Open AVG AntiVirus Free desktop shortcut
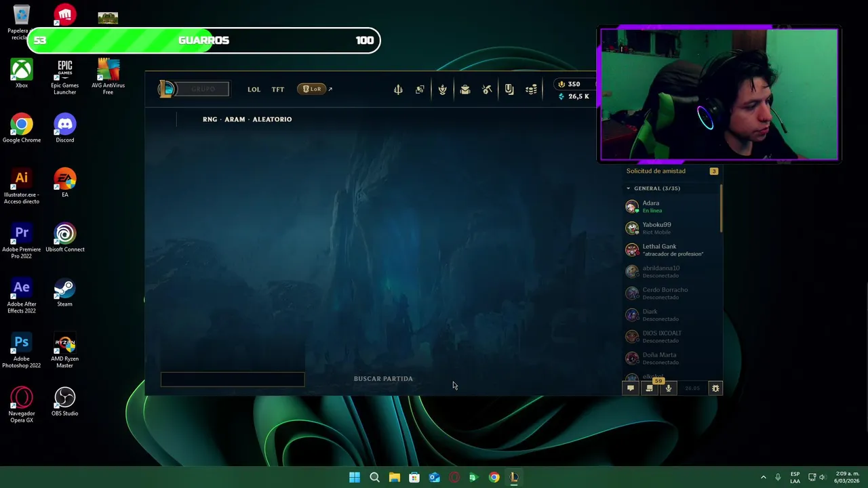868x488 pixels. click(108, 77)
